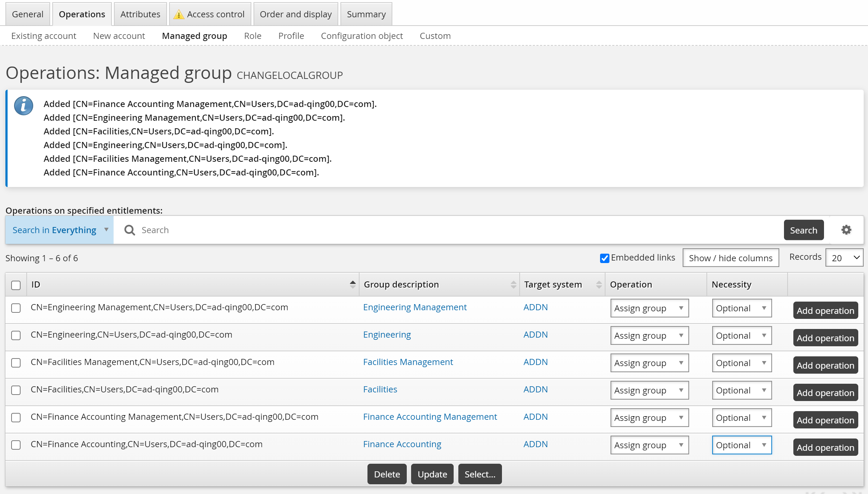868x494 pixels.
Task: Click the blue information icon in message box
Action: point(24,106)
